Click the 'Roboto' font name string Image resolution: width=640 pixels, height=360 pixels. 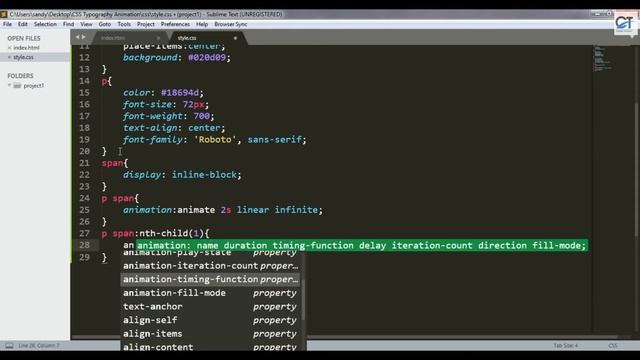pos(215,140)
